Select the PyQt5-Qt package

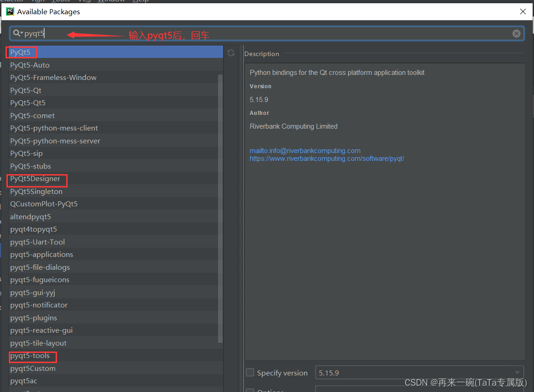click(x=116, y=90)
